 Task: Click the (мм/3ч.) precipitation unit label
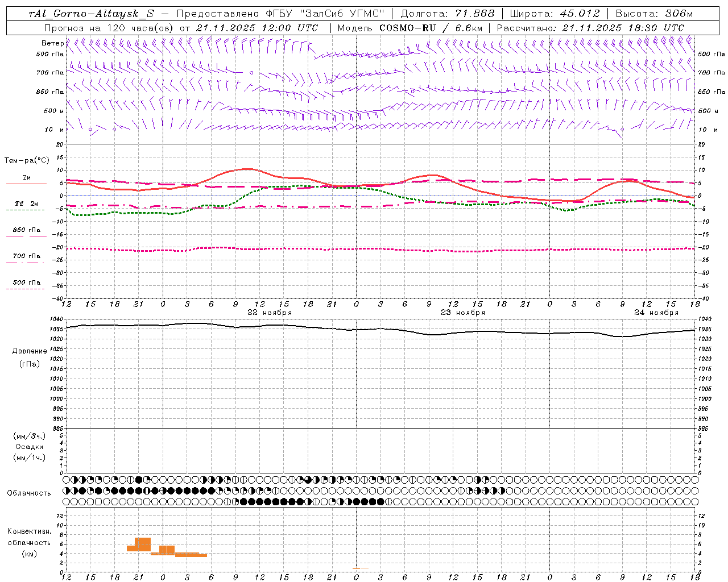30,436
